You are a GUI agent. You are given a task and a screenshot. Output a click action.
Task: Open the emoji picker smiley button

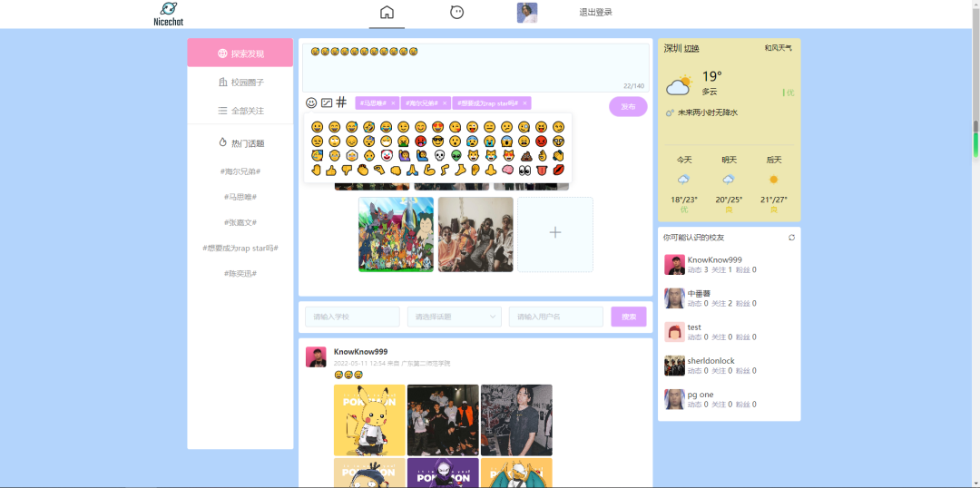311,102
